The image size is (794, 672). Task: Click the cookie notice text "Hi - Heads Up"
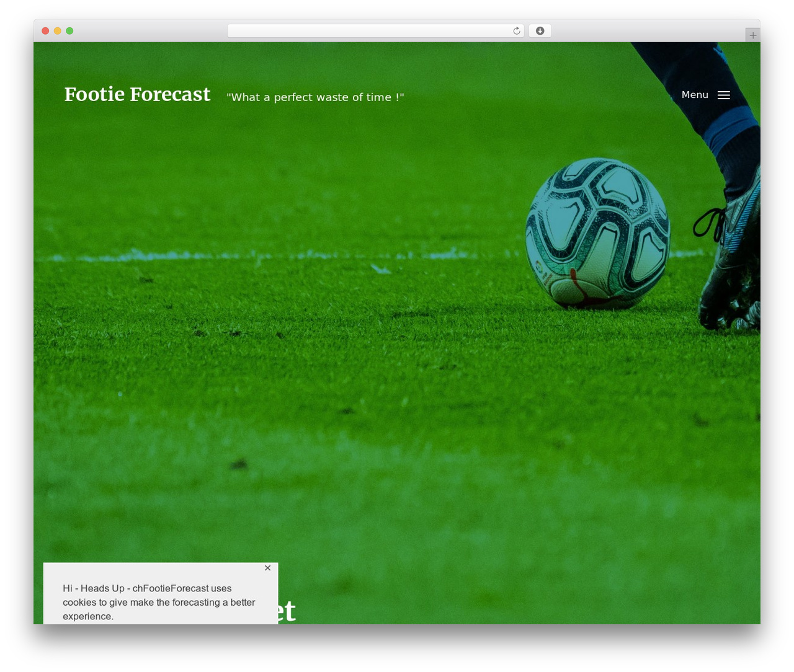(94, 588)
